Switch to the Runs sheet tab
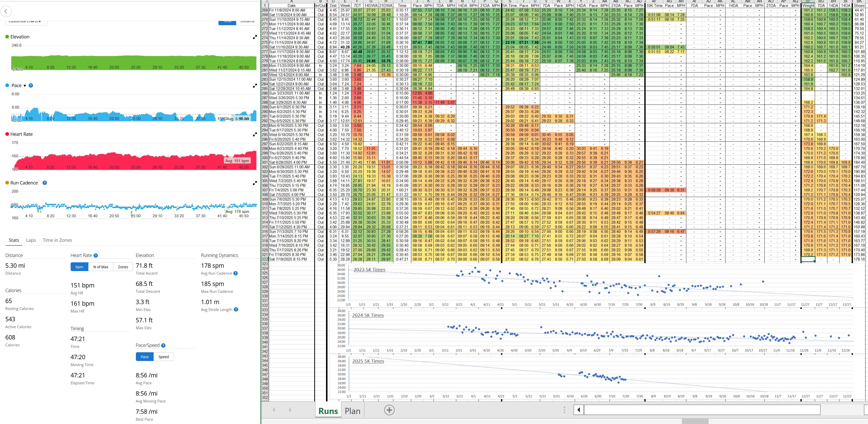Screen dimensions: 868x424 pos(328,411)
